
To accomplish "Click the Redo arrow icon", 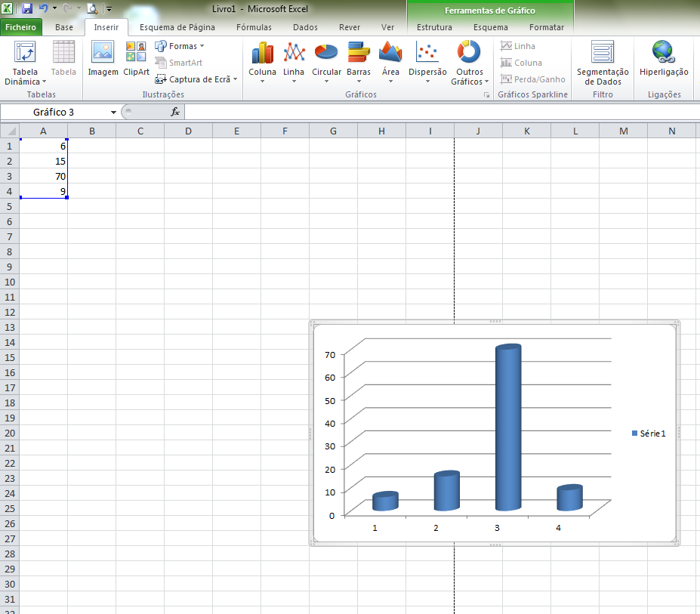I will tap(67, 8).
